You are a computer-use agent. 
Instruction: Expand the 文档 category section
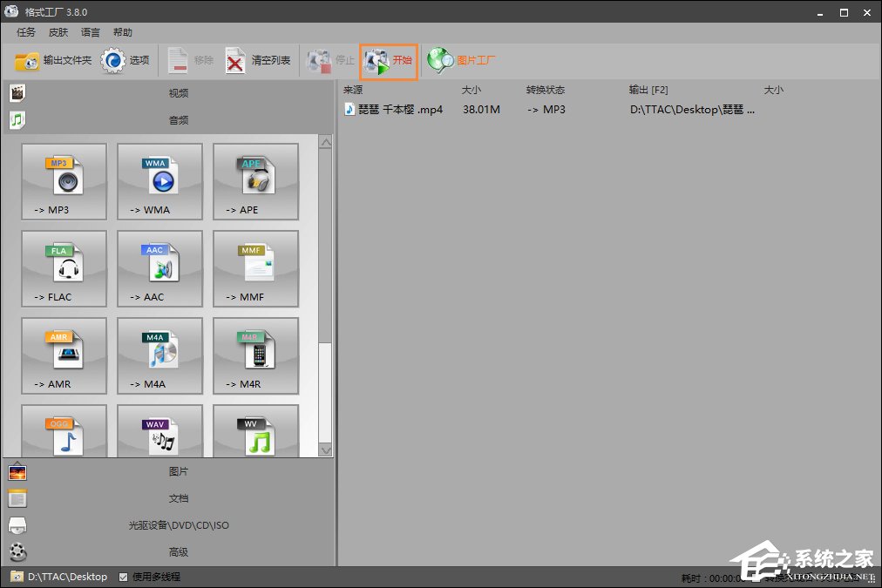pos(178,498)
